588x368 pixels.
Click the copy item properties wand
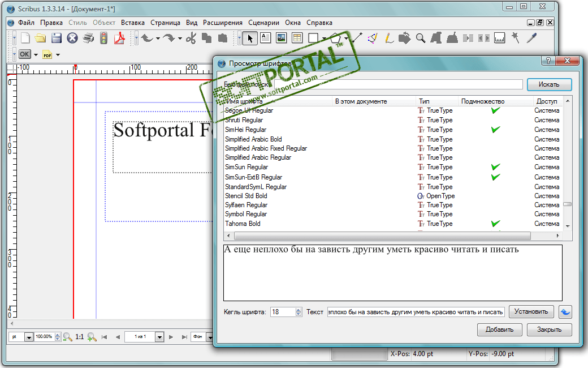tap(516, 38)
